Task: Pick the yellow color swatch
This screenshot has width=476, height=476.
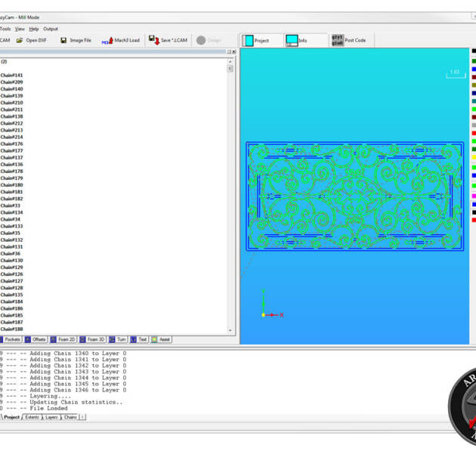Action: click(x=473, y=158)
